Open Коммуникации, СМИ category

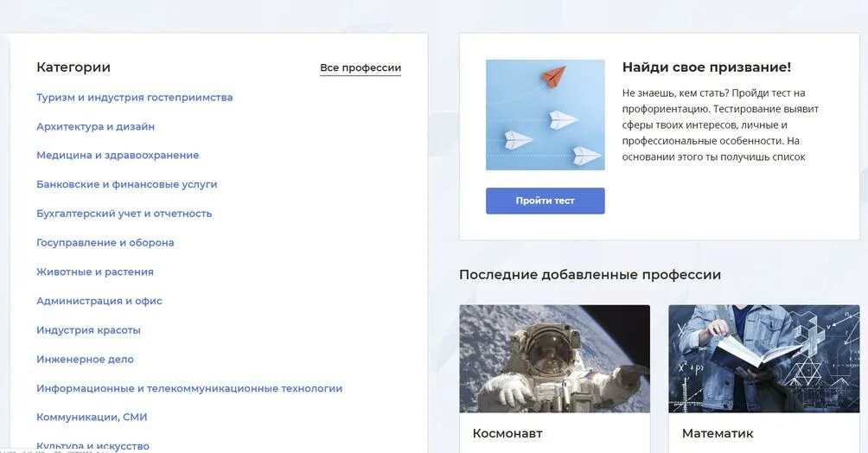(92, 417)
